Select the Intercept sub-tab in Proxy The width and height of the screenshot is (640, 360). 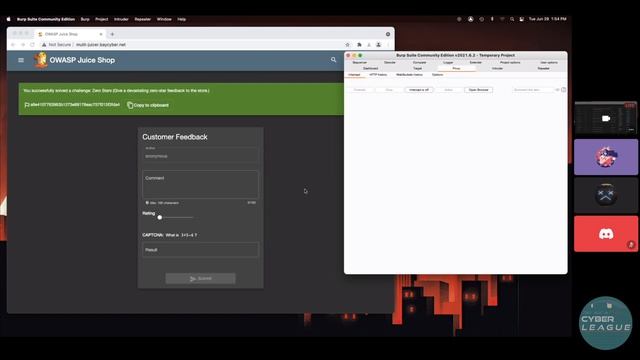[354, 75]
